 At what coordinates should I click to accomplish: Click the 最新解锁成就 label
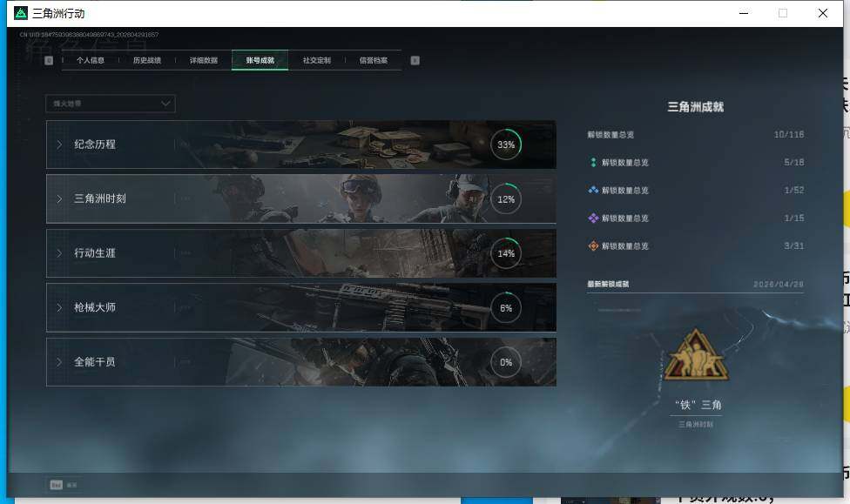(x=608, y=284)
